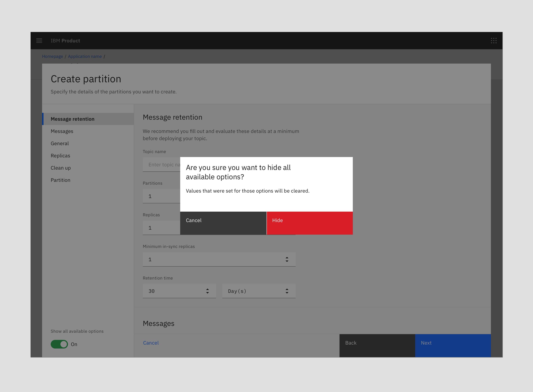Open the hamburger navigation menu

coord(39,41)
